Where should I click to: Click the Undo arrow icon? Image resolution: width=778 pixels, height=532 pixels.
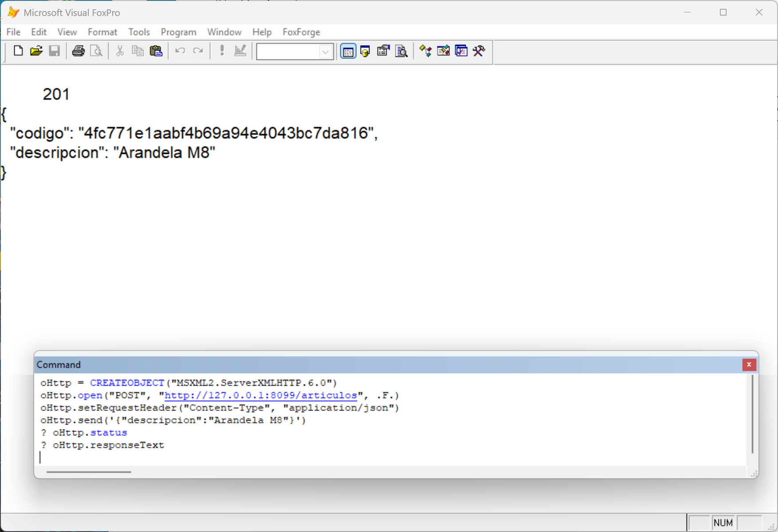point(180,51)
